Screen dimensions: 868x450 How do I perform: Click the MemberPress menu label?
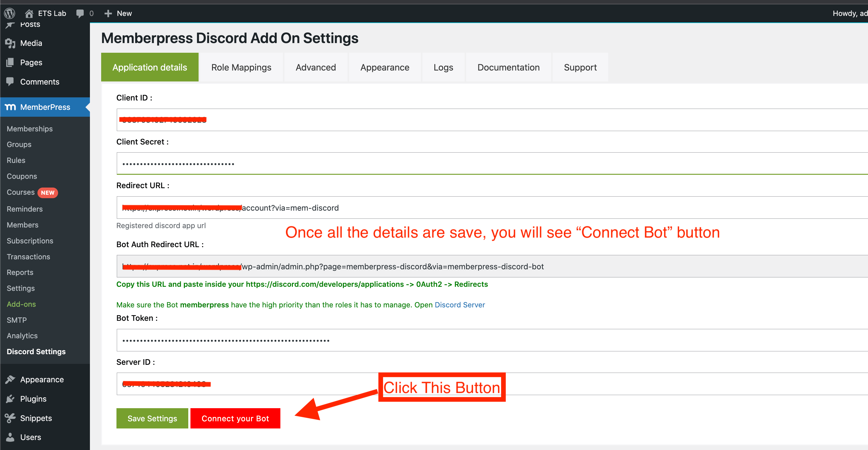[45, 107]
